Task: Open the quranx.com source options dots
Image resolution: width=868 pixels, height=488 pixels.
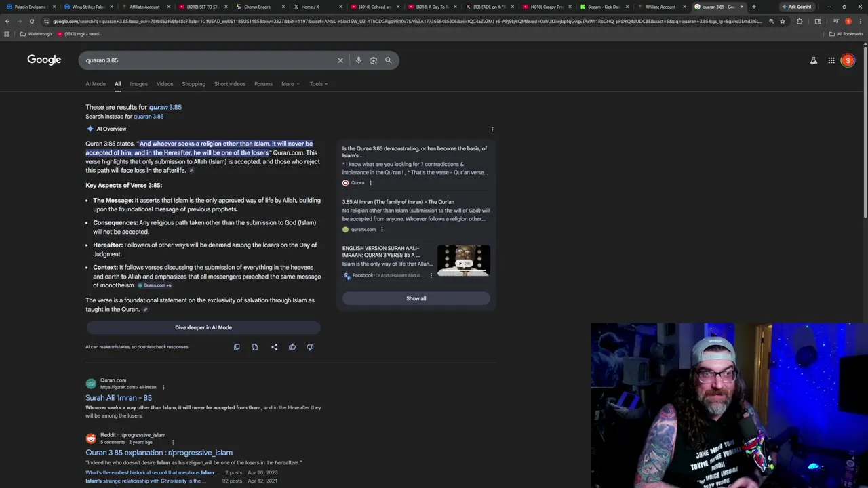Action: [x=382, y=230]
